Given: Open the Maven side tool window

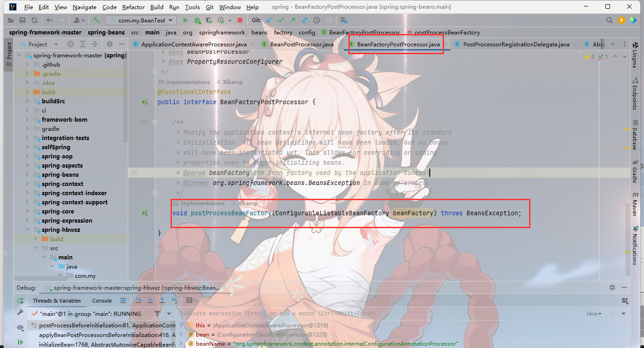Looking at the screenshot, I should coord(635,204).
